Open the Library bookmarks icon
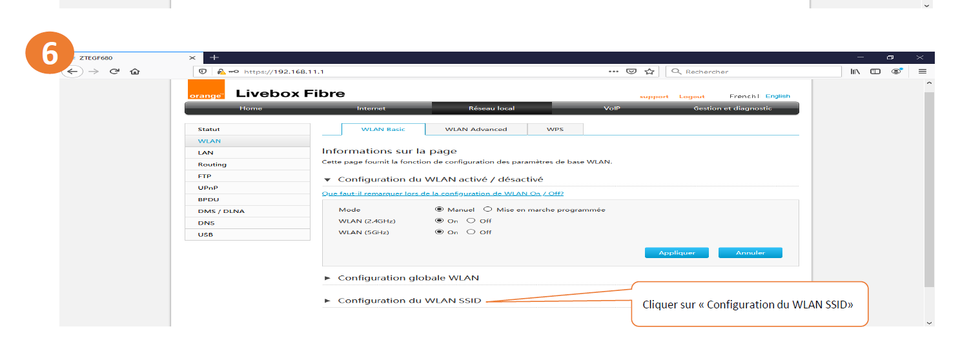Viewport: 980px width, 340px height. (x=855, y=72)
